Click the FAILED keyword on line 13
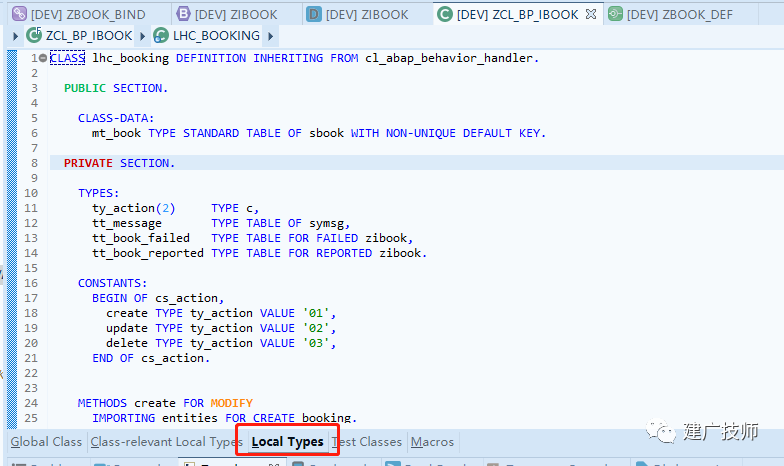784x466 pixels. [x=337, y=238]
